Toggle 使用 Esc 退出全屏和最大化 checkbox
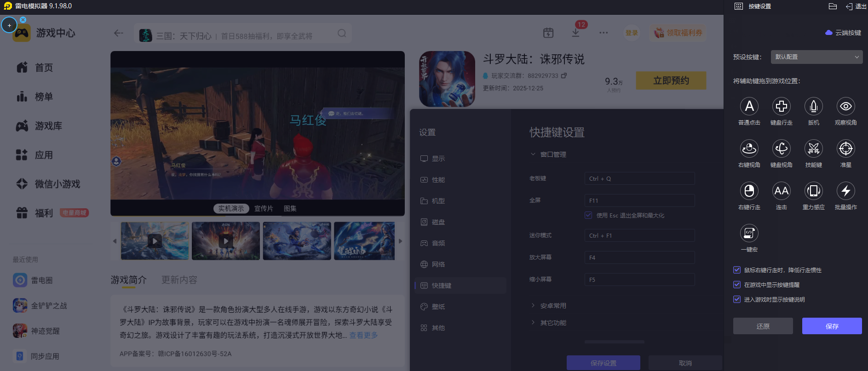Viewport: 868px width, 371px height. coord(588,215)
